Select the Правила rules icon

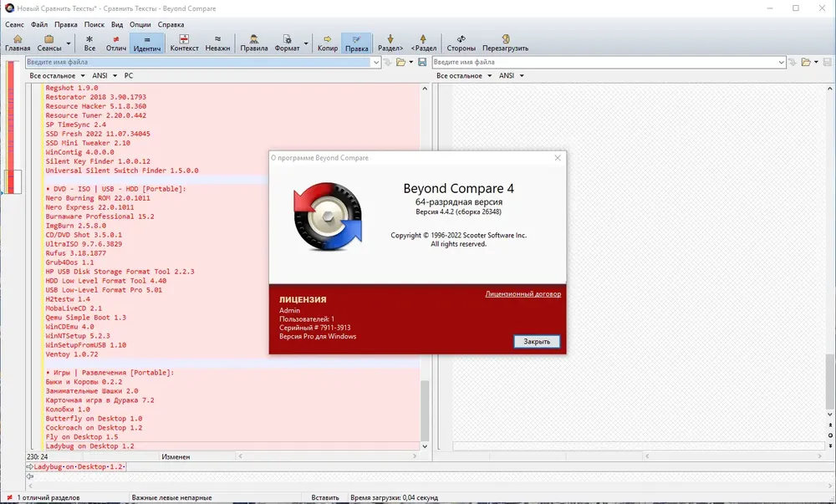pyautogui.click(x=254, y=43)
